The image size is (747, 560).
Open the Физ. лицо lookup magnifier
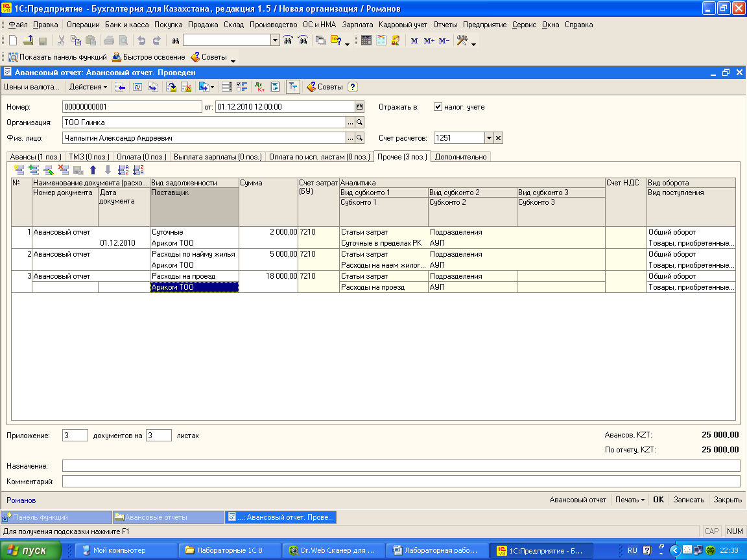tap(360, 138)
